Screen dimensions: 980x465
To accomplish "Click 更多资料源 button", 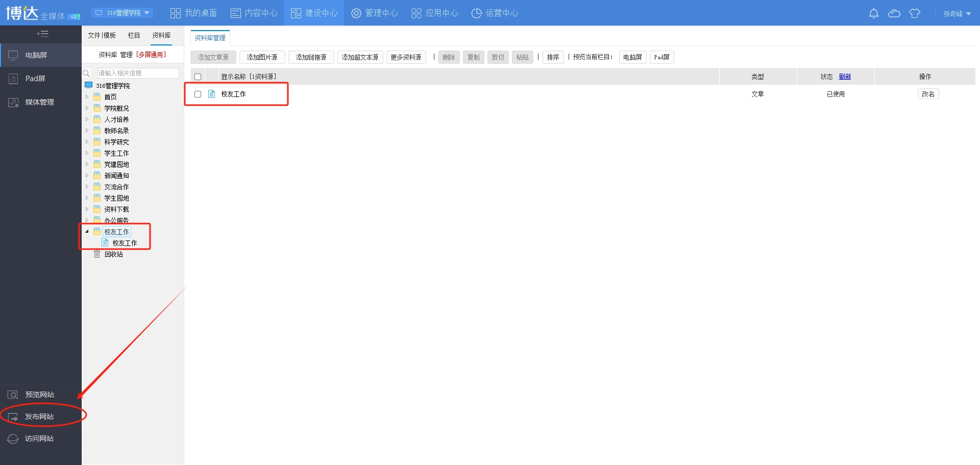I will (406, 57).
